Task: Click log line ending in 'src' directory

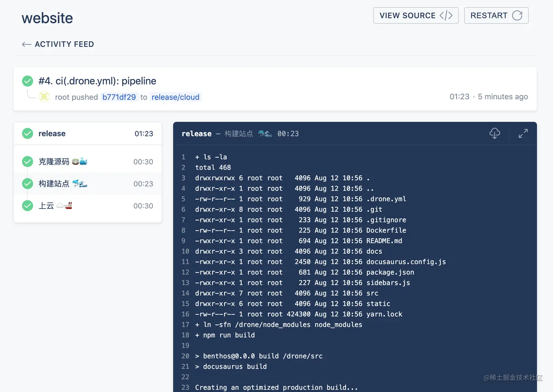Action: [x=287, y=293]
